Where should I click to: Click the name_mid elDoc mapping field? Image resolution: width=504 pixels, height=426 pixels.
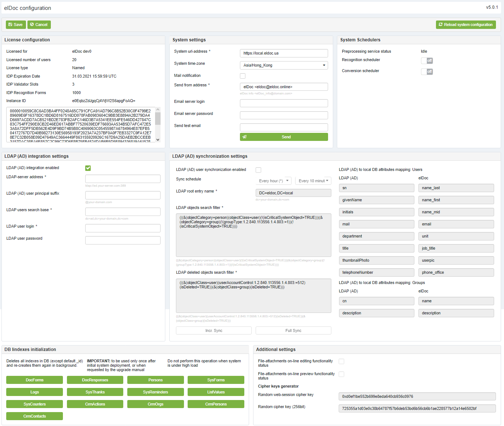pos(456,212)
